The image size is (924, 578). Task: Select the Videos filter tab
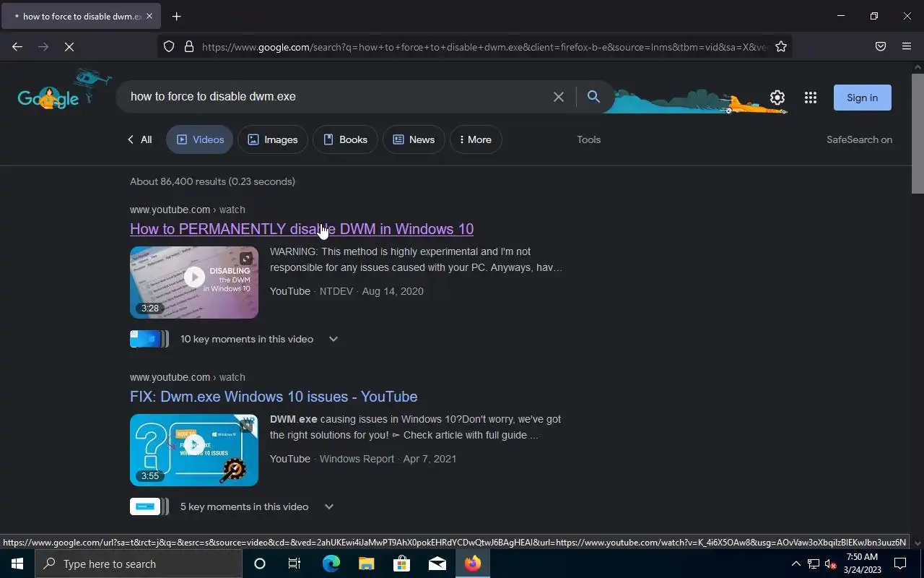click(x=200, y=139)
